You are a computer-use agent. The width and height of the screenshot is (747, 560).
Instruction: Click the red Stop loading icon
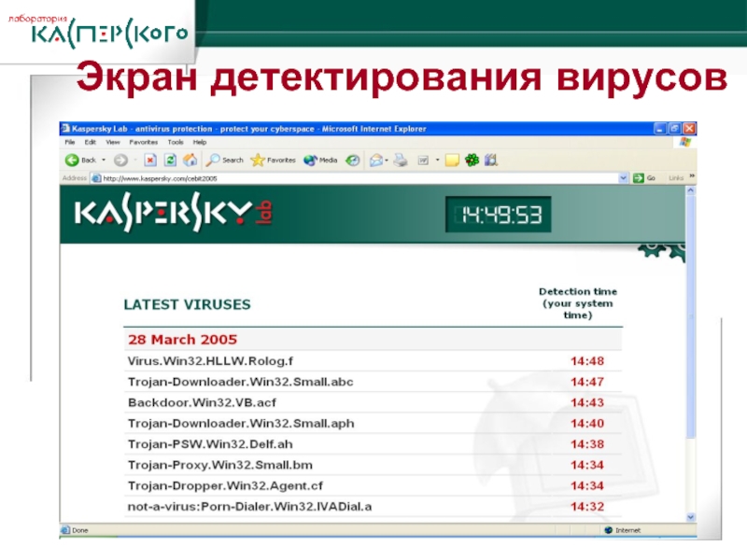coord(150,161)
